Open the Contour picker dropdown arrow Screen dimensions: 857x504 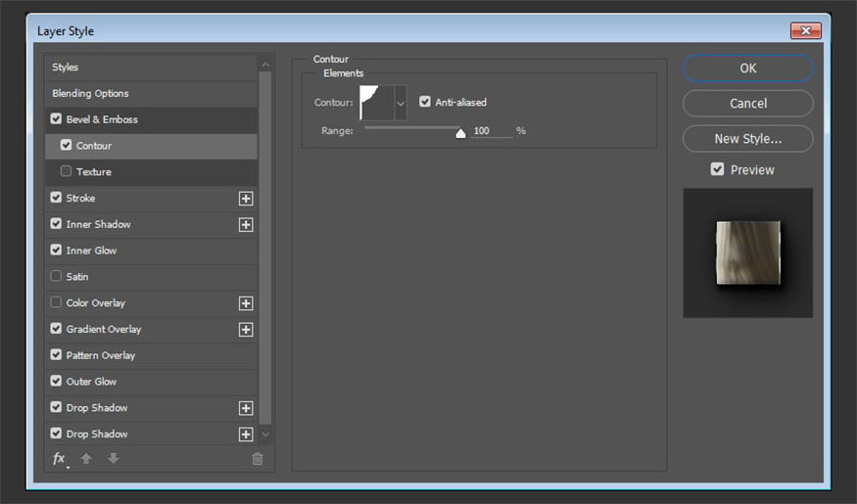pyautogui.click(x=400, y=103)
